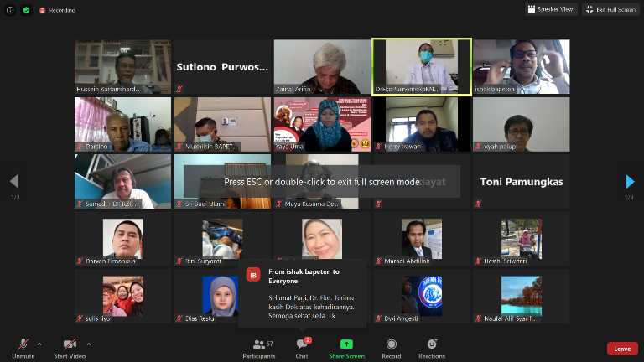Click muted mic icon next to Dwi Angesti
The height and width of the screenshot is (362, 644).
379,318
